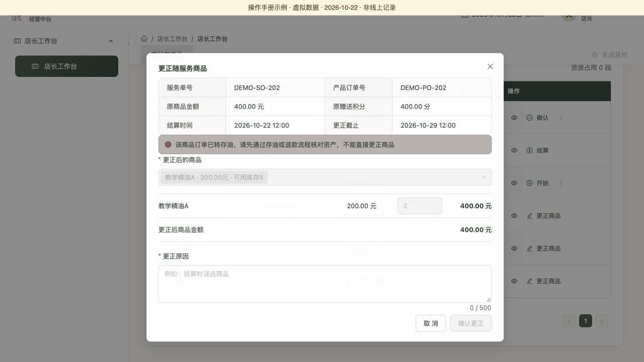Select the DEMO-SO-202 service number
The image size is (644, 362).
click(x=257, y=87)
